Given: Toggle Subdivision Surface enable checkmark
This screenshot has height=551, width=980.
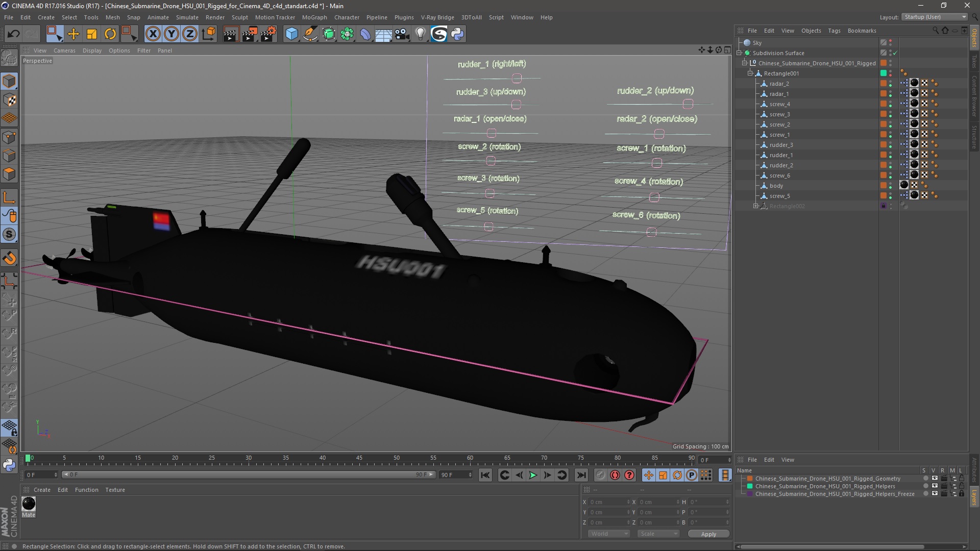Looking at the screenshot, I should pyautogui.click(x=895, y=53).
